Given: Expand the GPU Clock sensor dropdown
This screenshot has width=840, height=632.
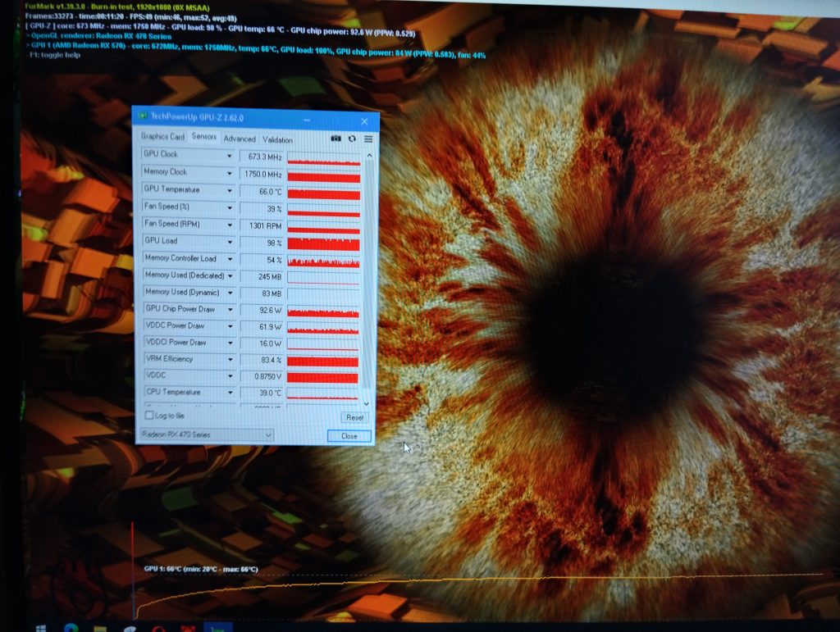Looking at the screenshot, I should pyautogui.click(x=229, y=155).
